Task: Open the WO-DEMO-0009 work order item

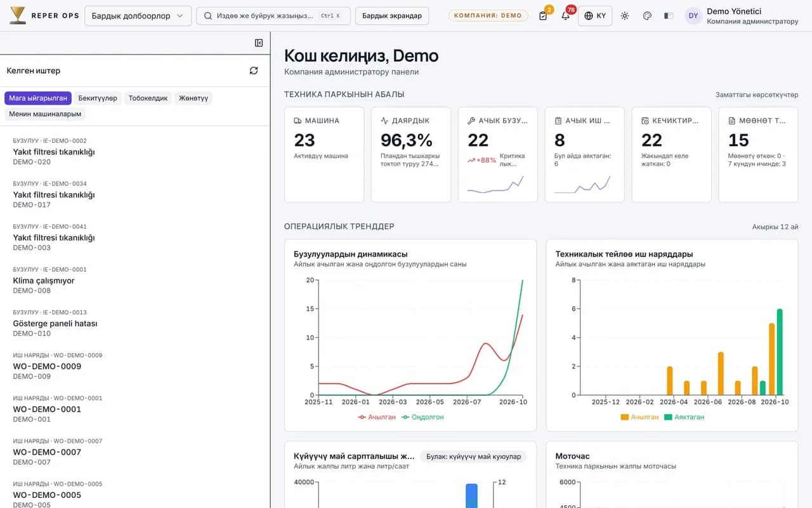Action: [x=135, y=366]
